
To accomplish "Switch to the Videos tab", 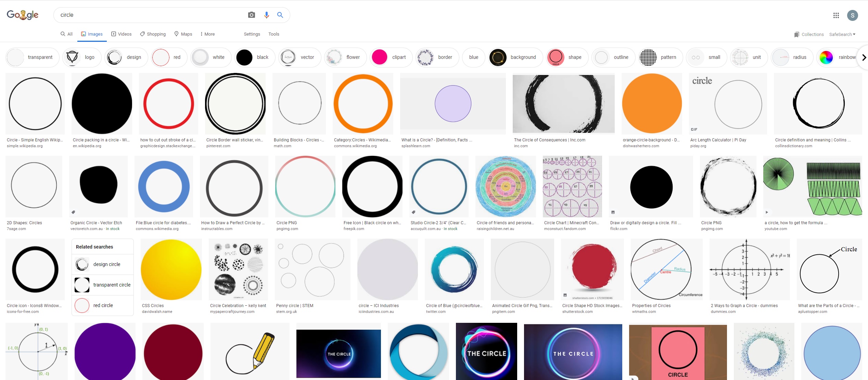I will pyautogui.click(x=122, y=34).
